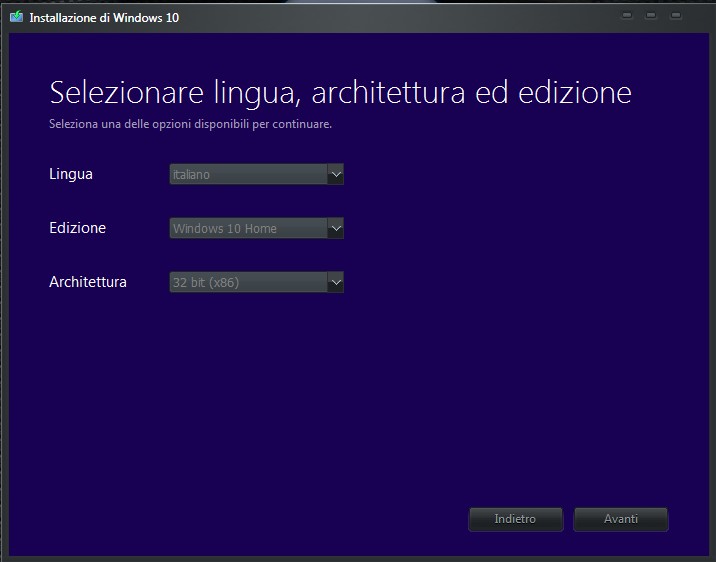
Task: Click the 'Edizione' label
Action: 78,228
